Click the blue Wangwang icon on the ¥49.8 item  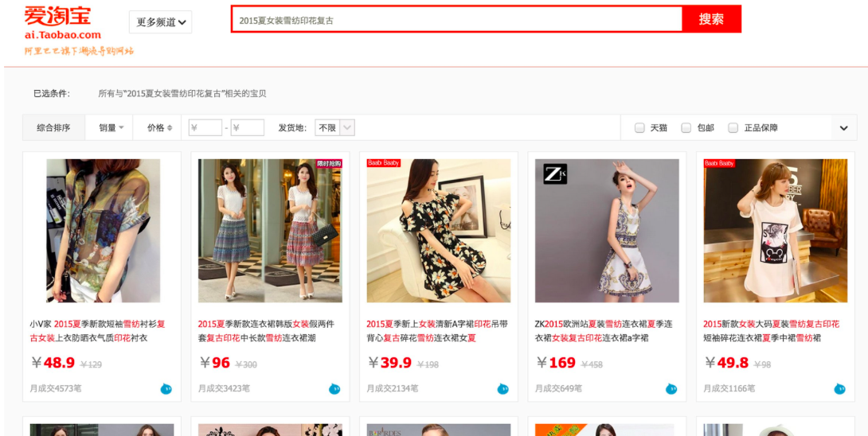click(840, 389)
